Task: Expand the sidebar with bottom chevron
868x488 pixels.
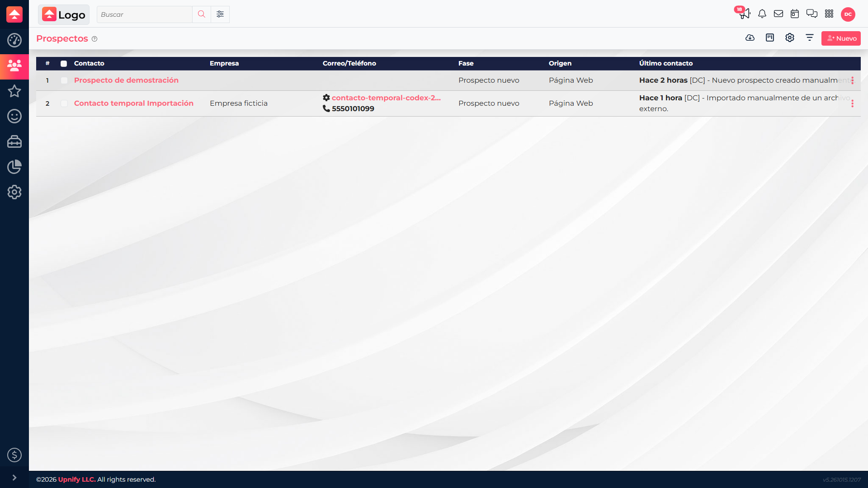Action: [14, 478]
